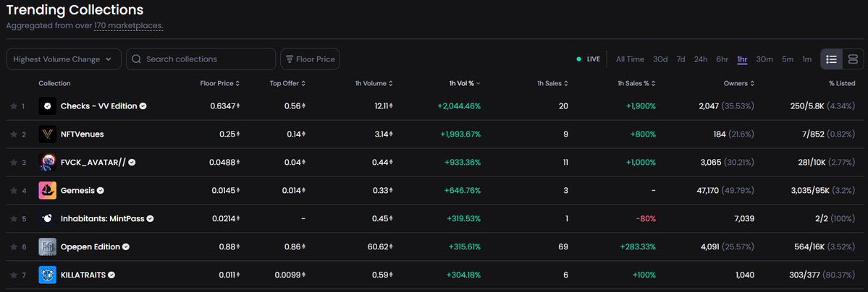This screenshot has width=868, height=292.
Task: Star the KILLATRAITS collection
Action: point(14,275)
